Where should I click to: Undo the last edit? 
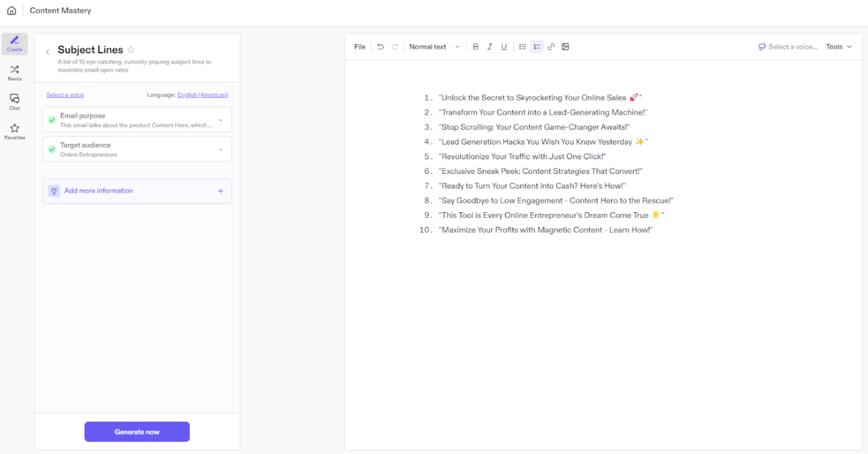pyautogui.click(x=381, y=47)
